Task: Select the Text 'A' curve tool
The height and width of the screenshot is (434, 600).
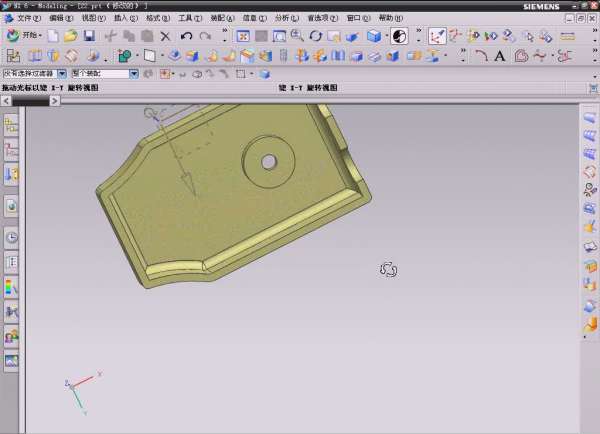Action: tap(500, 56)
